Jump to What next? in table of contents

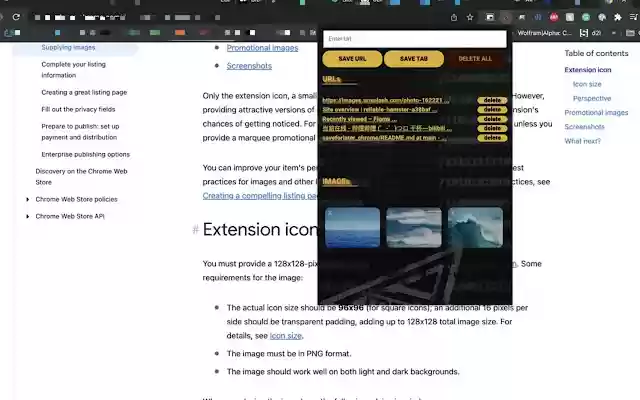[x=582, y=141]
